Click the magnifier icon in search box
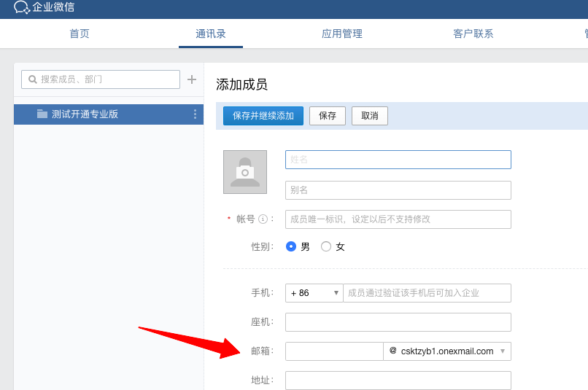 (33, 79)
